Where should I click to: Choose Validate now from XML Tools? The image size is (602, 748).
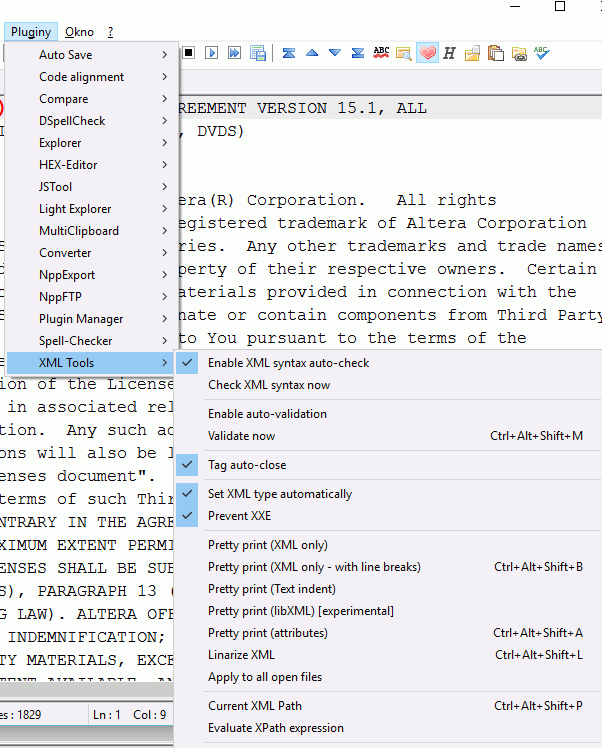click(241, 436)
